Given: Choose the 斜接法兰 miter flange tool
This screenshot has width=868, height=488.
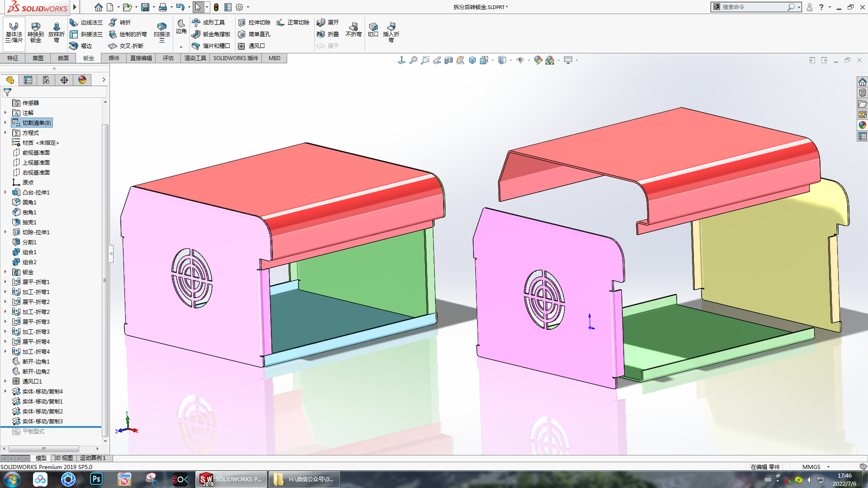Looking at the screenshot, I should pyautogui.click(x=86, y=34).
